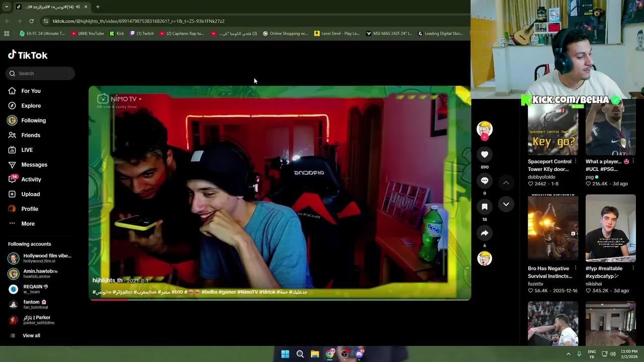644x362 pixels.
Task: Go to the Following feed
Action: point(33,120)
